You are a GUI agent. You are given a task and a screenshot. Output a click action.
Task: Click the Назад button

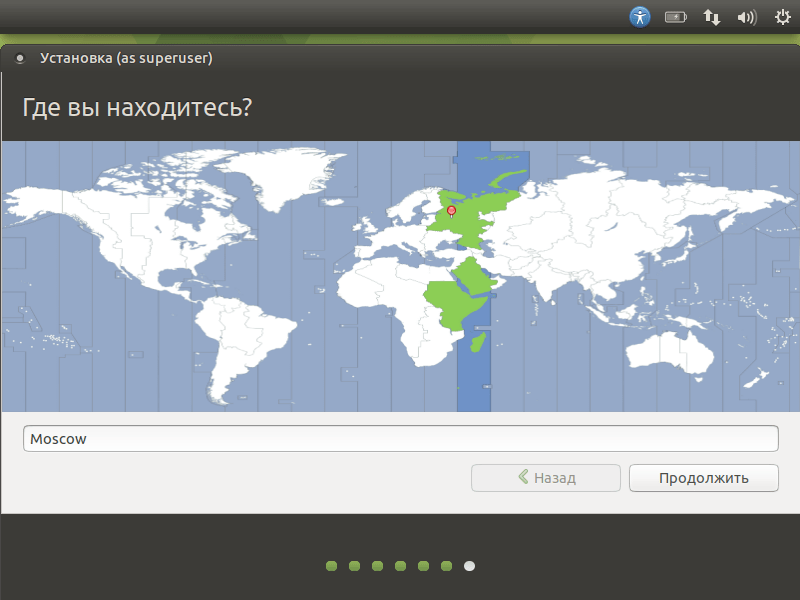pyautogui.click(x=545, y=477)
